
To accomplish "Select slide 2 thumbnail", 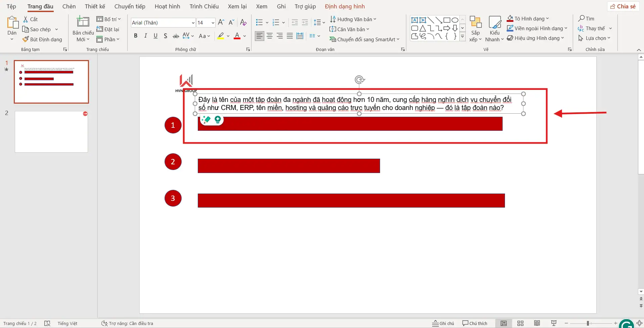I will click(51, 132).
